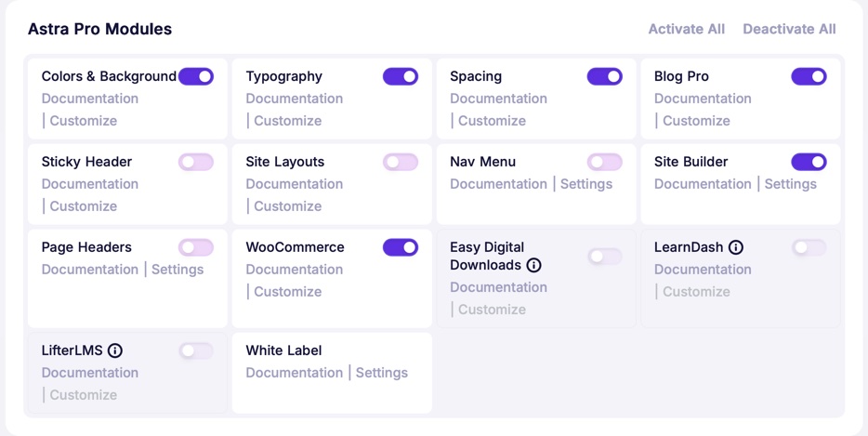Screen dimensions: 868x436
Task: Open Site Builder Documentation link
Action: point(703,184)
